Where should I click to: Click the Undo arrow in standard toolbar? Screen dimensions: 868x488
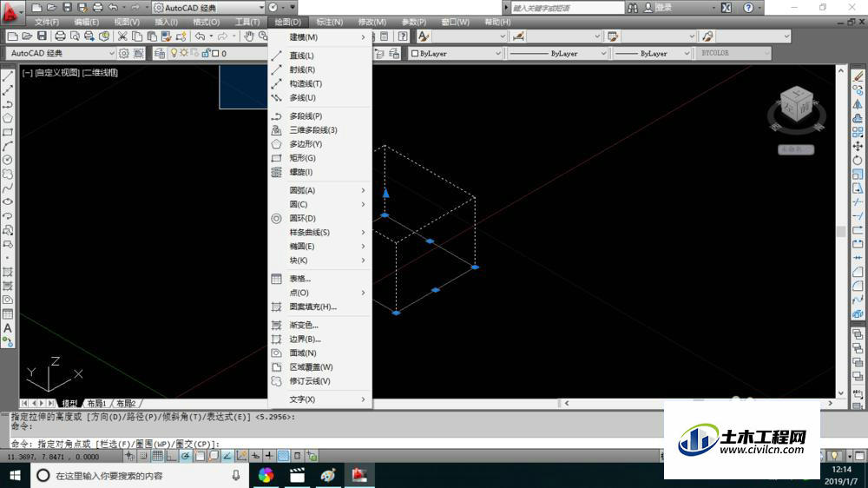[x=200, y=36]
